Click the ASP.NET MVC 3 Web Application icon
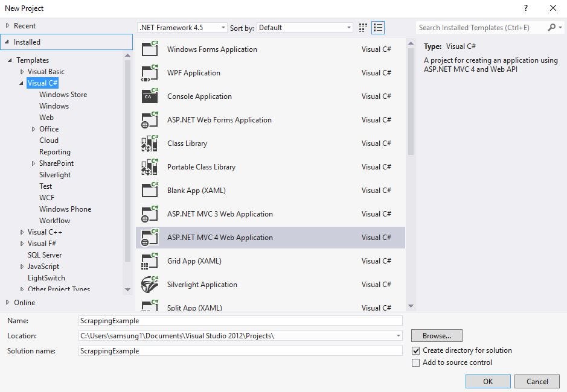Screen dimensions: 567x392 tap(150, 213)
